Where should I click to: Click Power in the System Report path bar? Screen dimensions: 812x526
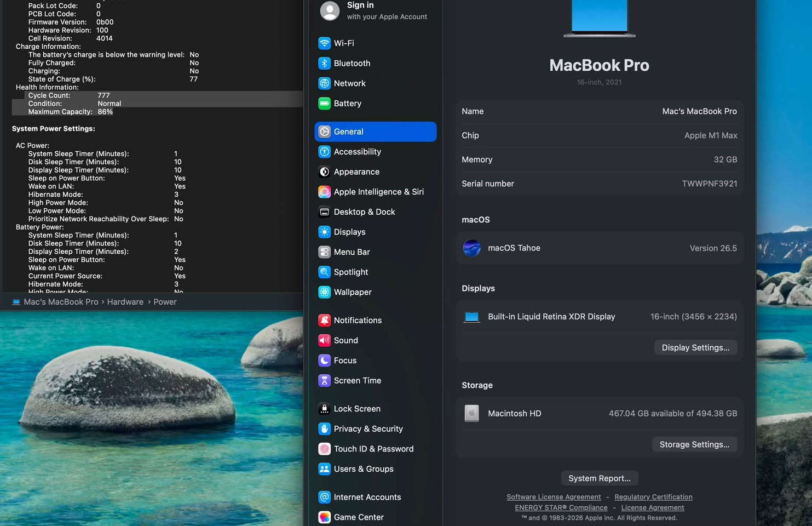click(165, 302)
